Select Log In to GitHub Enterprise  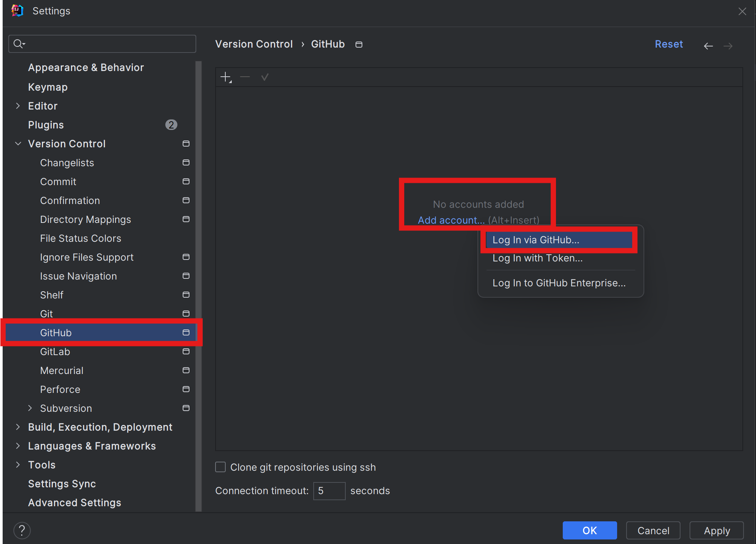[559, 283]
